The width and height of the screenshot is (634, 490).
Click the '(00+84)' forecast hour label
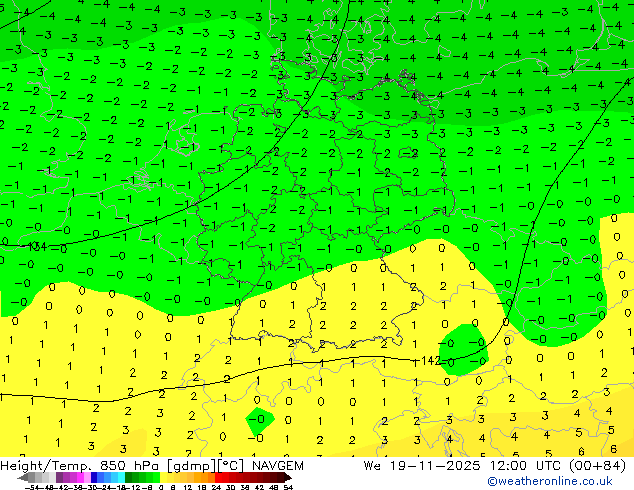598,466
